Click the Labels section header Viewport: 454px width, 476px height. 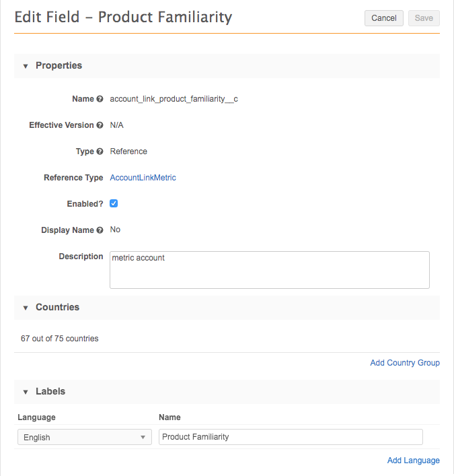pyautogui.click(x=50, y=392)
